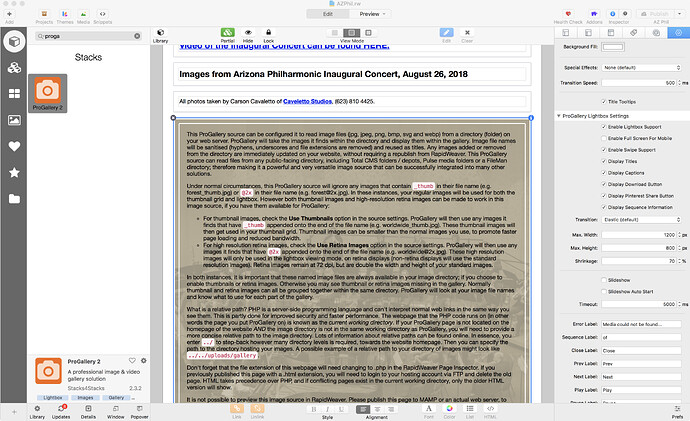Image resolution: width=690 pixels, height=421 pixels.
Task: Click the Details icon in the bottom bar
Action: pyautogui.click(x=88, y=409)
